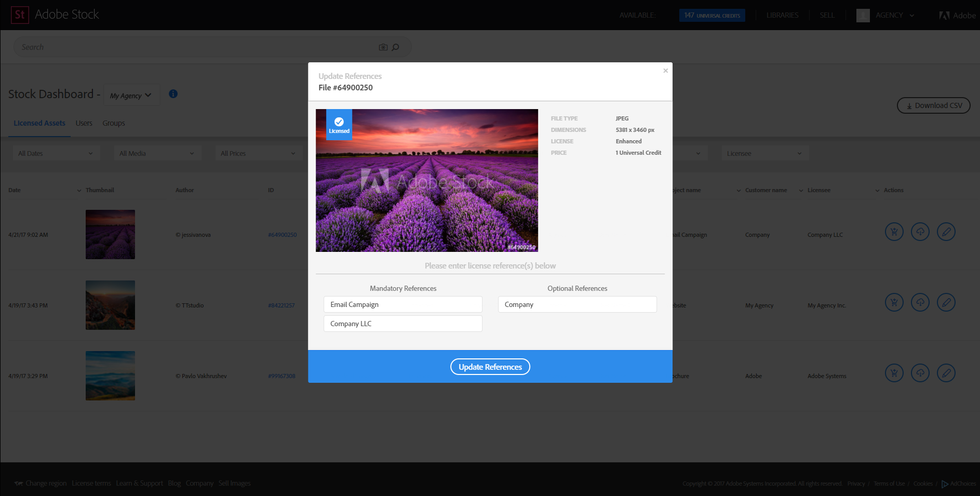Expand the All Dates filter

[x=56, y=153]
